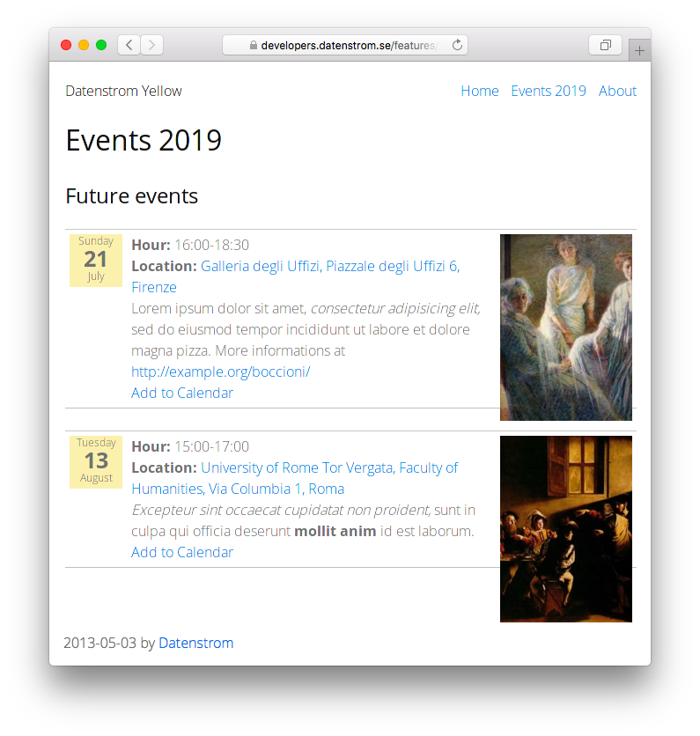Image resolution: width=700 pixels, height=736 pixels.
Task: Open the tab overview icon
Action: pyautogui.click(x=605, y=45)
